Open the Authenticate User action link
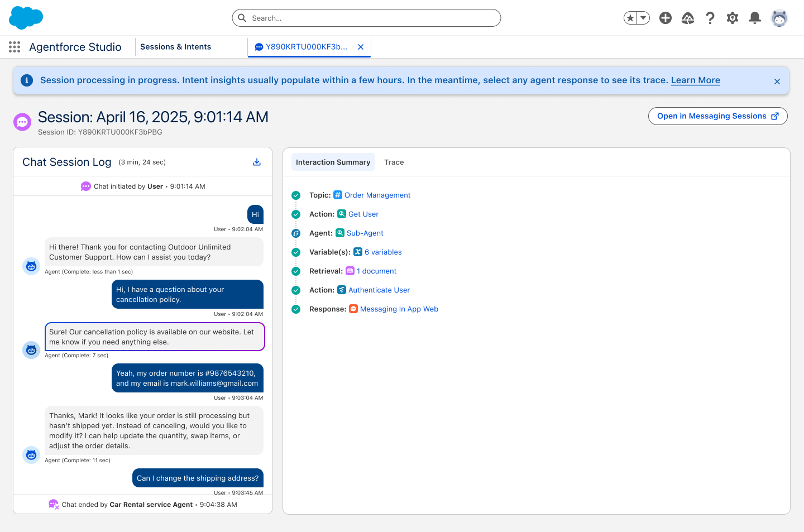 pyautogui.click(x=379, y=290)
